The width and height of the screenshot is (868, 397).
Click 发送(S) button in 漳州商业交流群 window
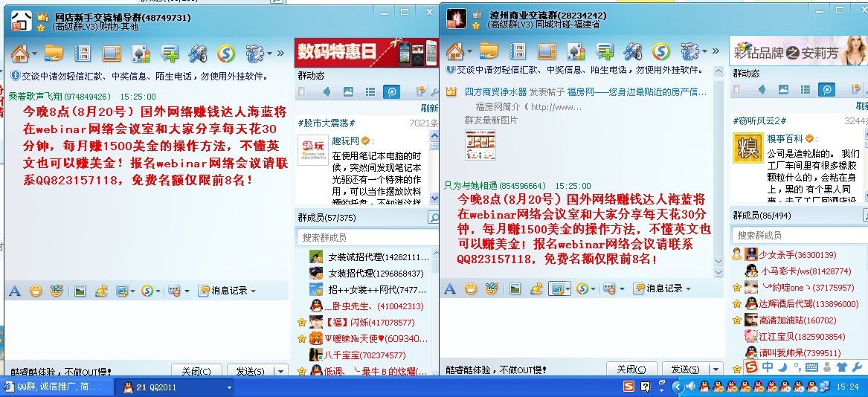pos(685,369)
